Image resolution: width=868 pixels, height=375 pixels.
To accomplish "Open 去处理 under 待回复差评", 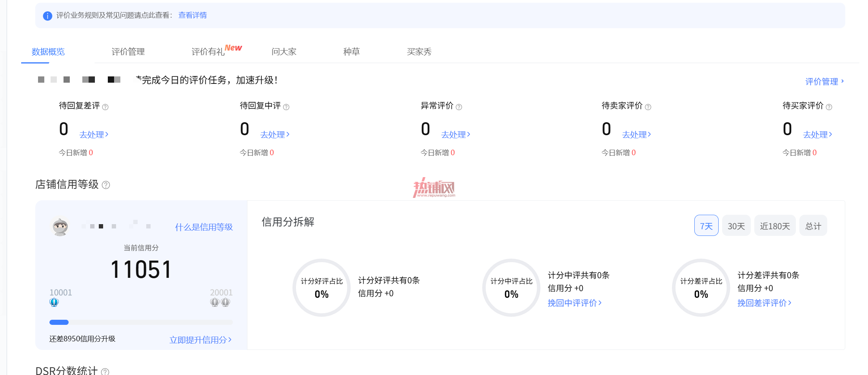I will [94, 134].
